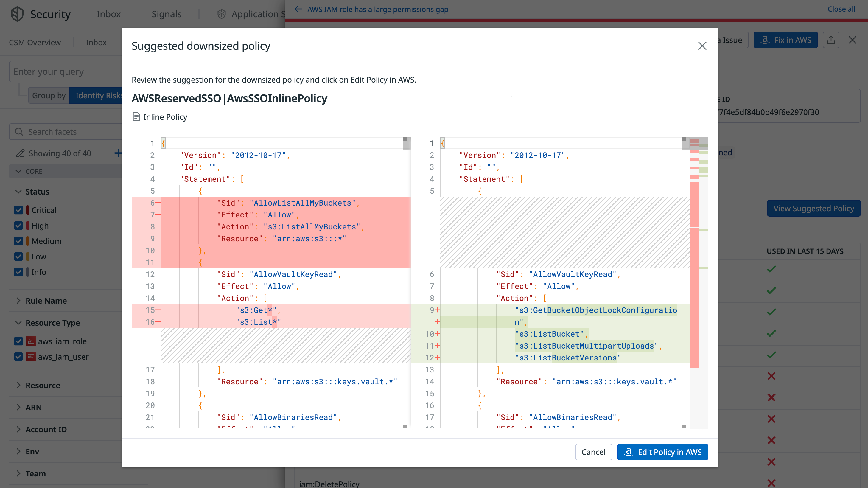
Task: Uncheck the Medium status checkbox
Action: 18,241
